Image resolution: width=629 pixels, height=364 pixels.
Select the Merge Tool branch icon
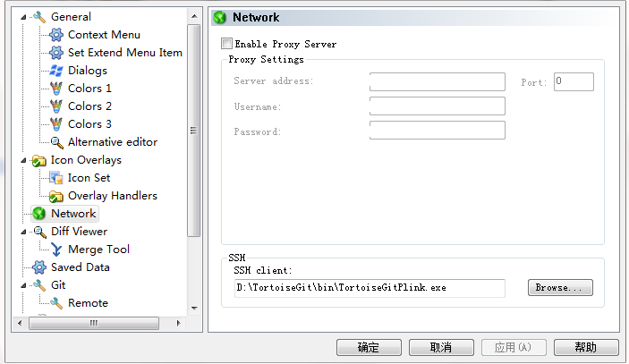[56, 250]
